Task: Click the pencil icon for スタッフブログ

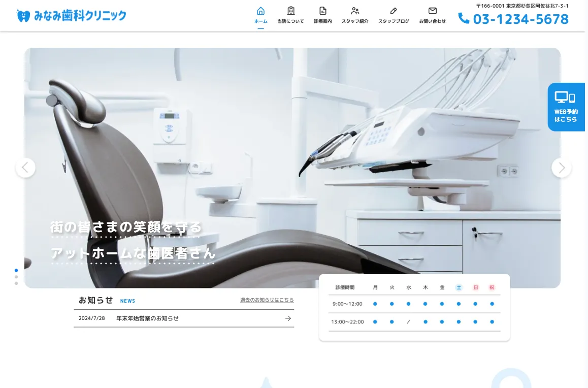Action: point(394,11)
